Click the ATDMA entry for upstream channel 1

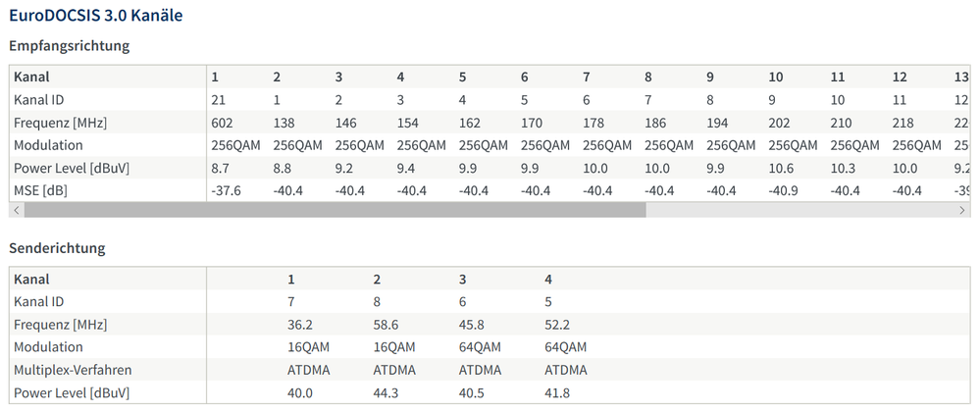[x=307, y=370]
